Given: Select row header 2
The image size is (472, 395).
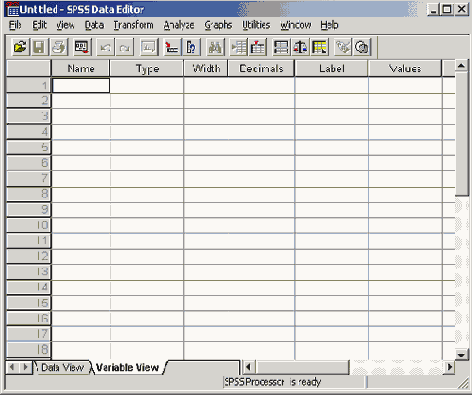Looking at the screenshot, I should tap(29, 101).
